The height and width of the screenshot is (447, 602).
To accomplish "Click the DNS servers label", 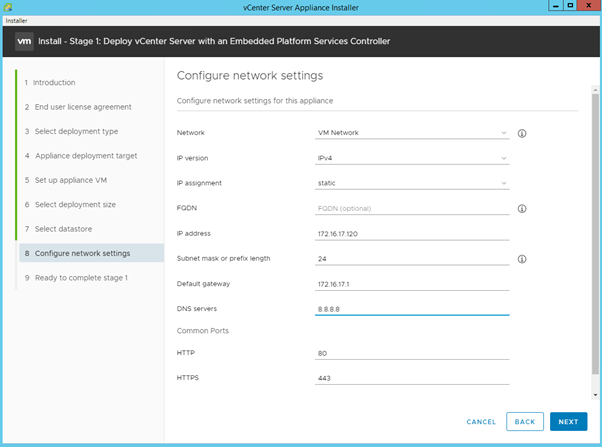I will (197, 309).
